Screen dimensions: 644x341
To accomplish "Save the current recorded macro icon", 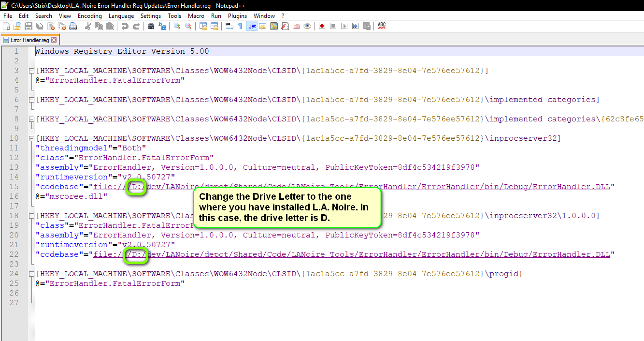I will click(x=366, y=26).
